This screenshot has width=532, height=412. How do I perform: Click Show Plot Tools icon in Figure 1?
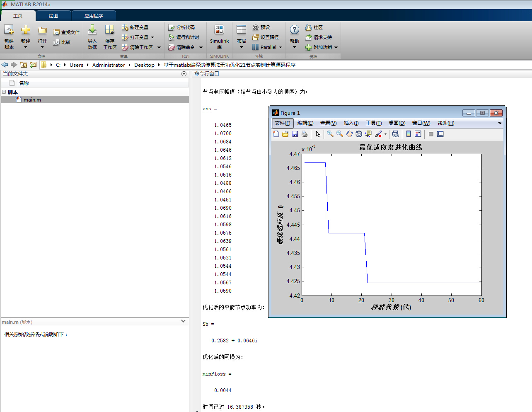(x=440, y=134)
